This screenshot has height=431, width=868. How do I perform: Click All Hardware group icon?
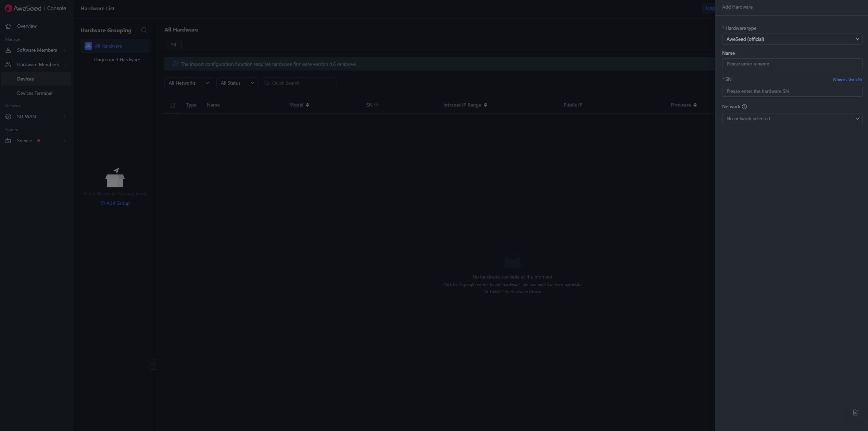pos(88,46)
